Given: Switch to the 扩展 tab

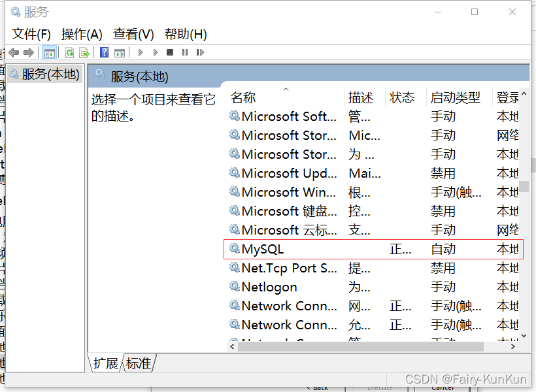Looking at the screenshot, I should [x=106, y=363].
